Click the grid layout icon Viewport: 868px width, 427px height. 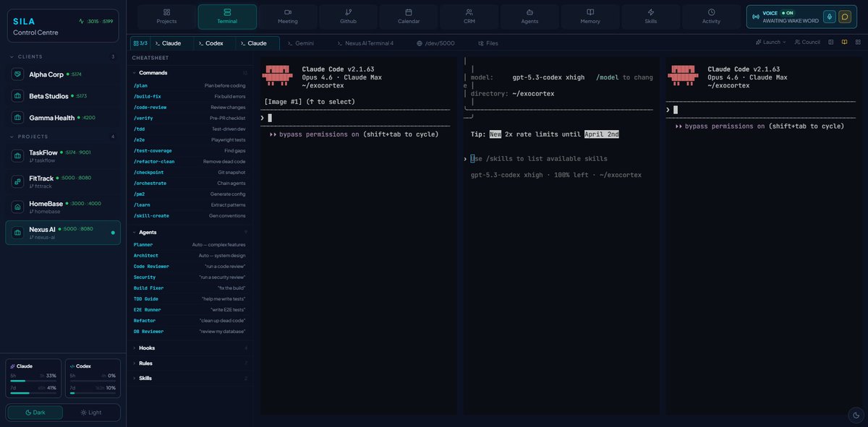(x=857, y=43)
